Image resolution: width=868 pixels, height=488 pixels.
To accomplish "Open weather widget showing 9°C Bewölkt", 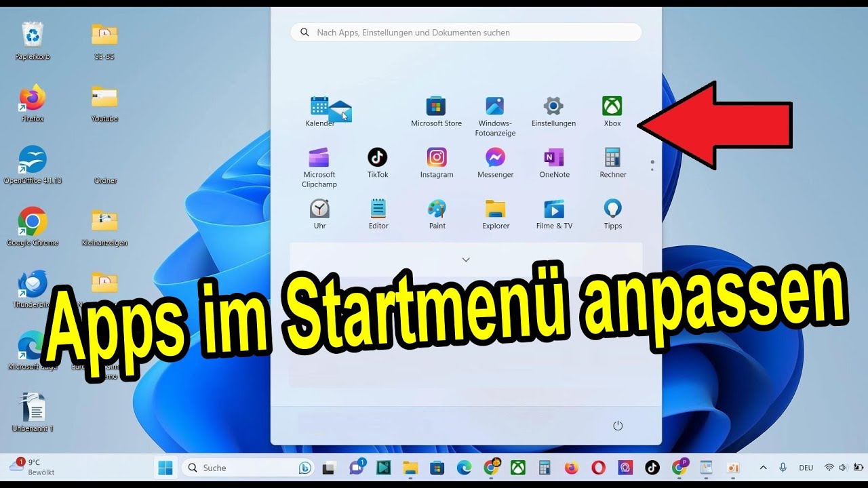I will (33, 467).
